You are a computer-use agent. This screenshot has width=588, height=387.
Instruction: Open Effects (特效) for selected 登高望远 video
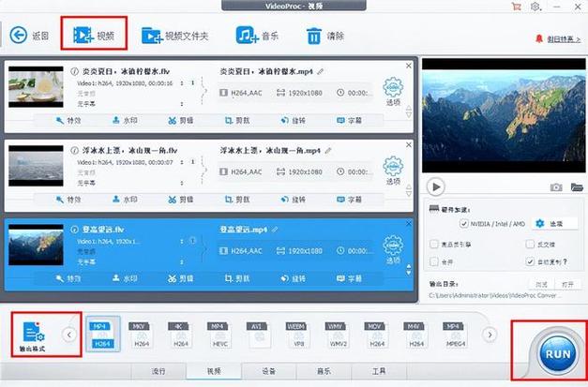pyautogui.click(x=68, y=278)
